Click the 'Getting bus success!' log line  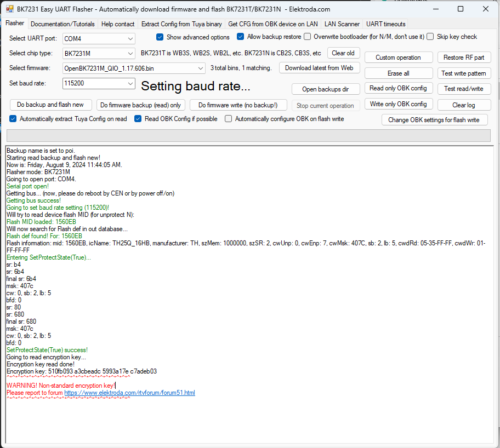[x=33, y=200]
